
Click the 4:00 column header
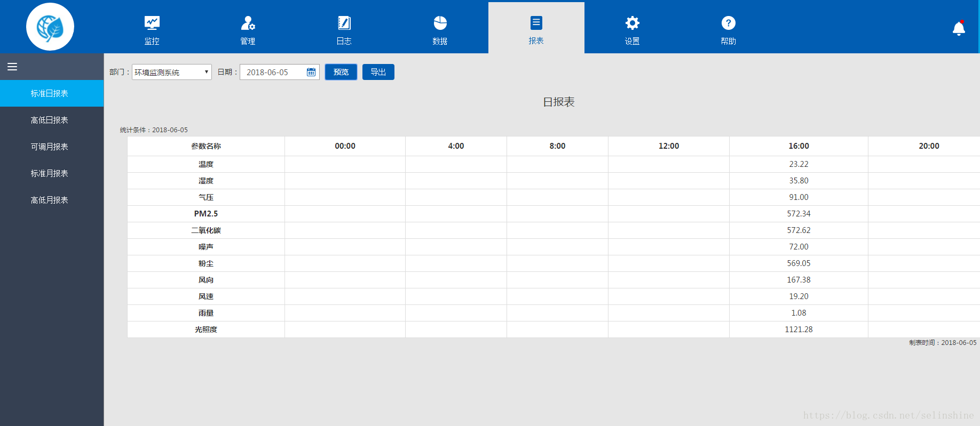(456, 146)
